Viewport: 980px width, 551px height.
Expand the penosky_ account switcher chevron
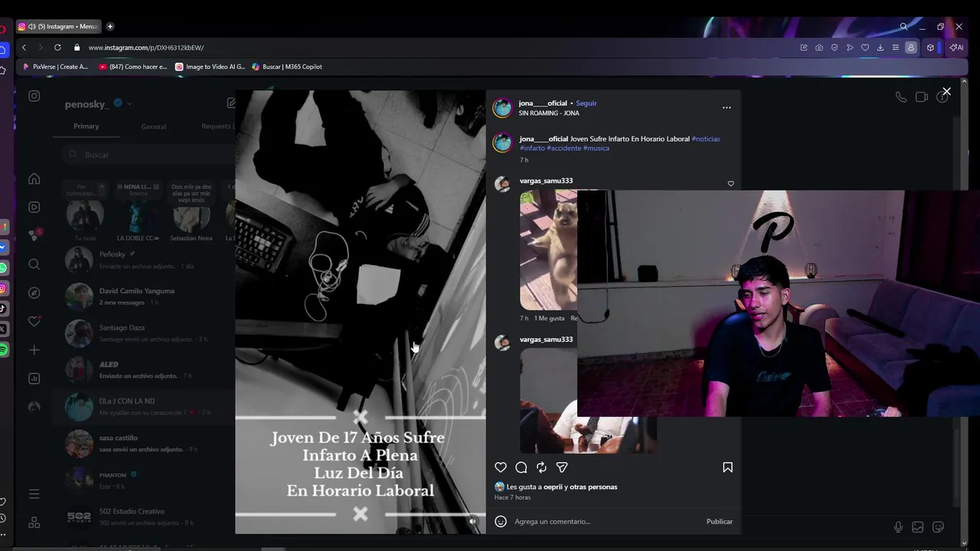point(129,103)
